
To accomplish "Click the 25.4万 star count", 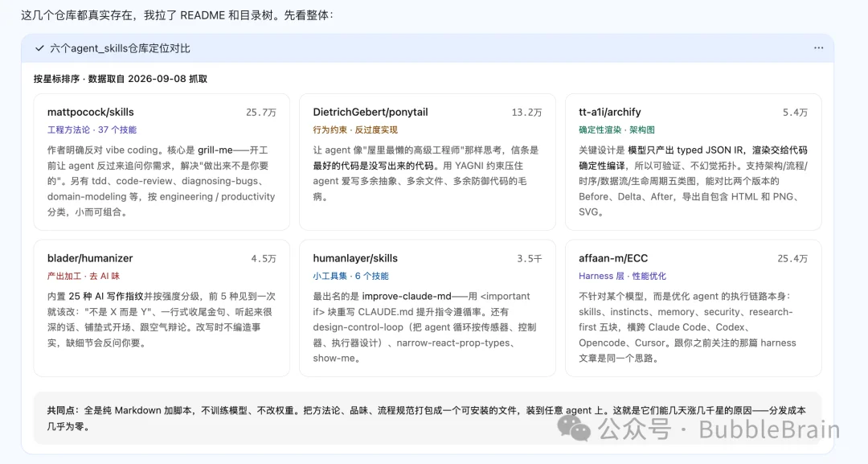I will [792, 259].
